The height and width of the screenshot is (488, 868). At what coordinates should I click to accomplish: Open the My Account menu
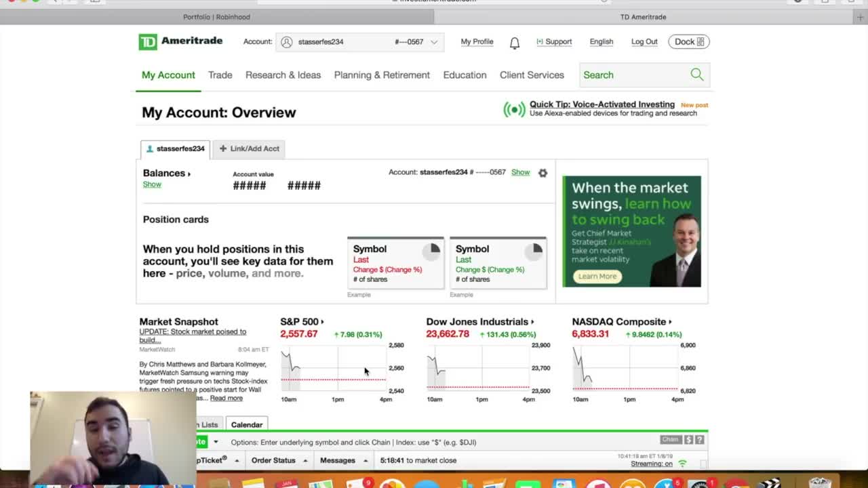168,75
